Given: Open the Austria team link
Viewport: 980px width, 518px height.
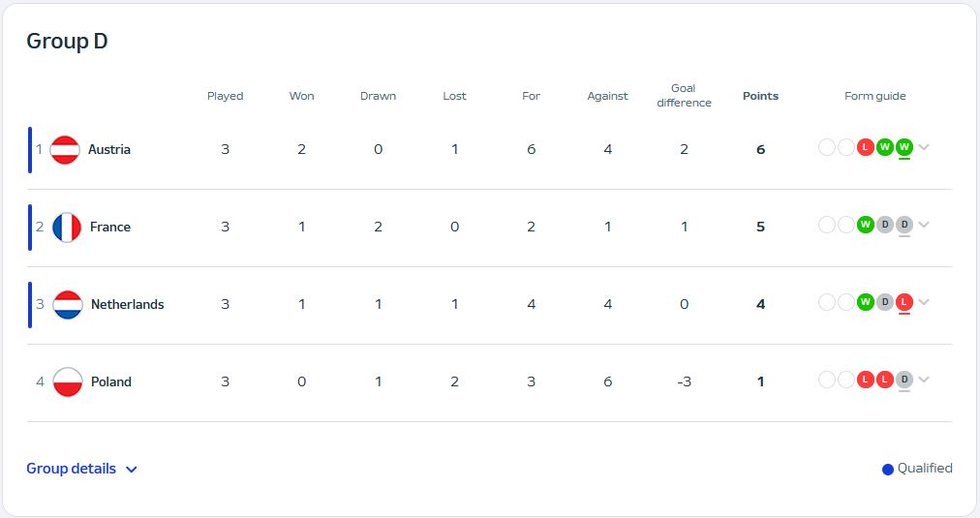Looking at the screenshot, I should pyautogui.click(x=109, y=149).
